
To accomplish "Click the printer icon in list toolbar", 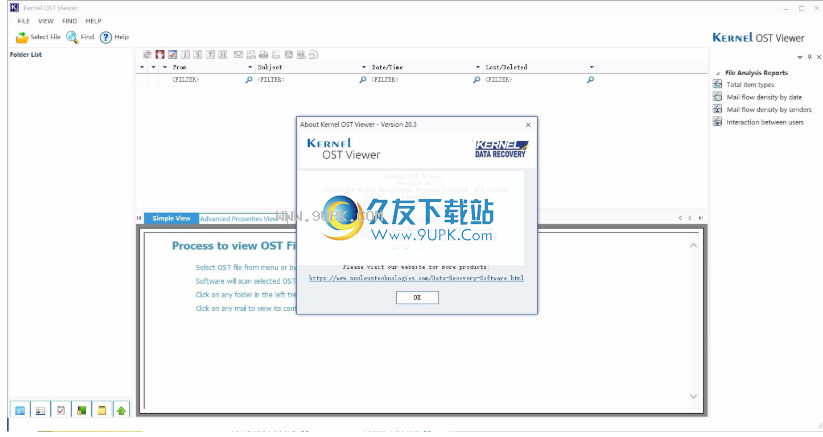I will pyautogui.click(x=263, y=55).
